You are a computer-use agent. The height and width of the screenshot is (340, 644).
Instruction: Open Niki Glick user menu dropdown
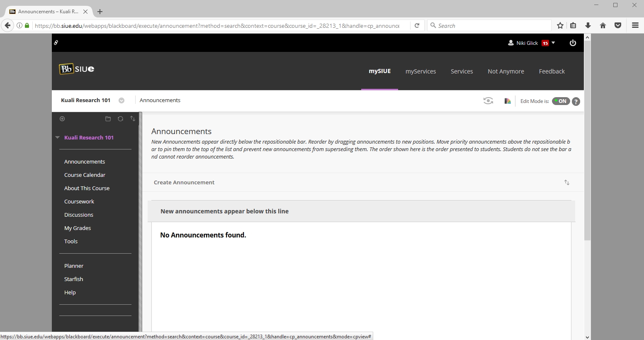531,43
